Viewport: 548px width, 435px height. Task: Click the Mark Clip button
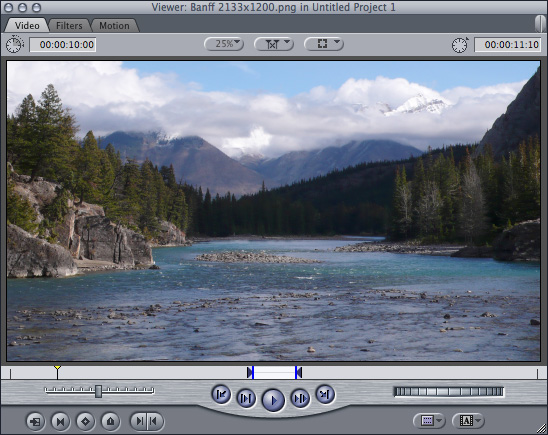click(x=60, y=421)
